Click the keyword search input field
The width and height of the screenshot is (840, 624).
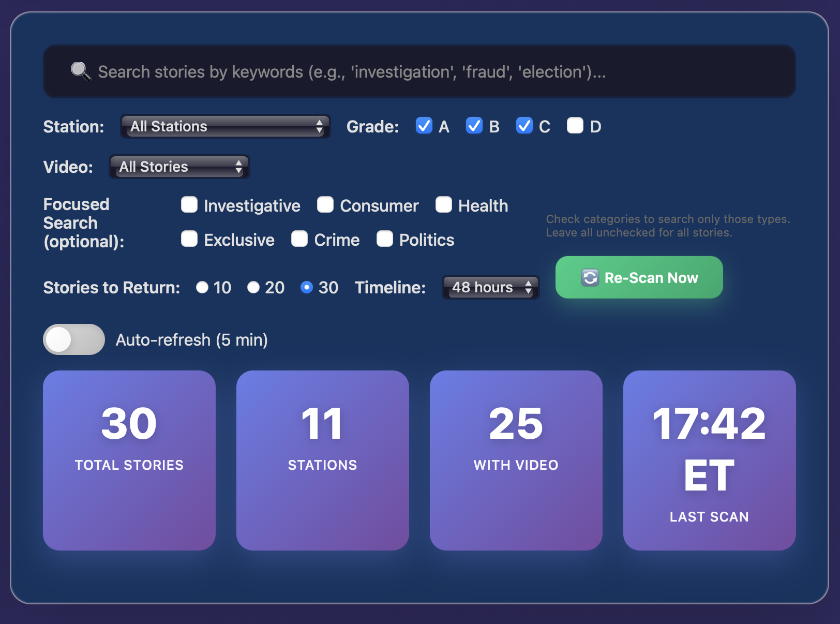tap(362, 71)
